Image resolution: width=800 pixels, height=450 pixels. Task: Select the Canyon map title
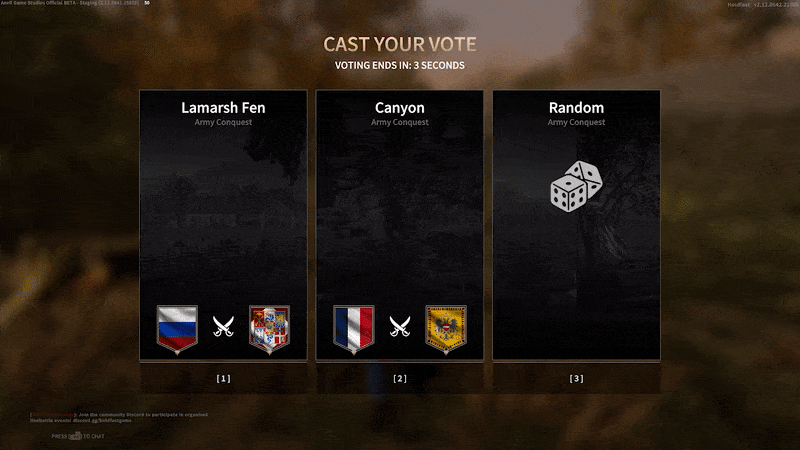[x=400, y=108]
